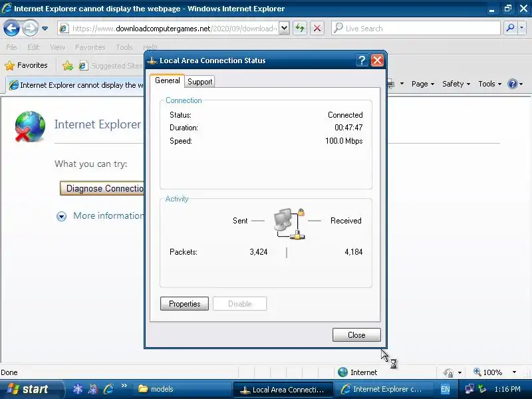Switch to Internet Explorer taskbar button

383,389
